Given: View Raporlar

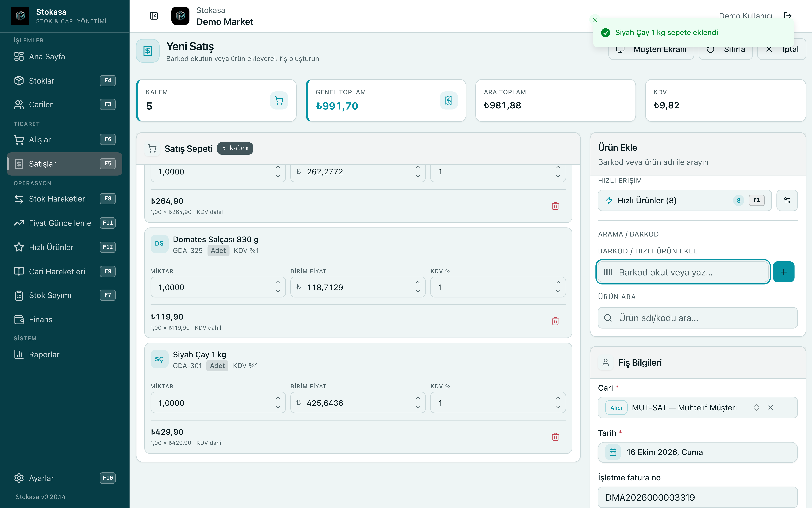Looking at the screenshot, I should [64, 354].
